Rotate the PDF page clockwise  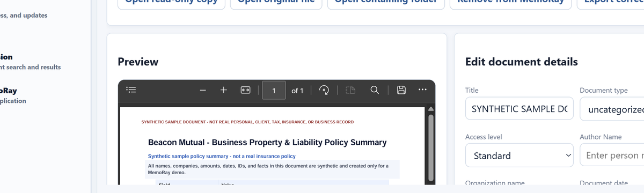324,90
